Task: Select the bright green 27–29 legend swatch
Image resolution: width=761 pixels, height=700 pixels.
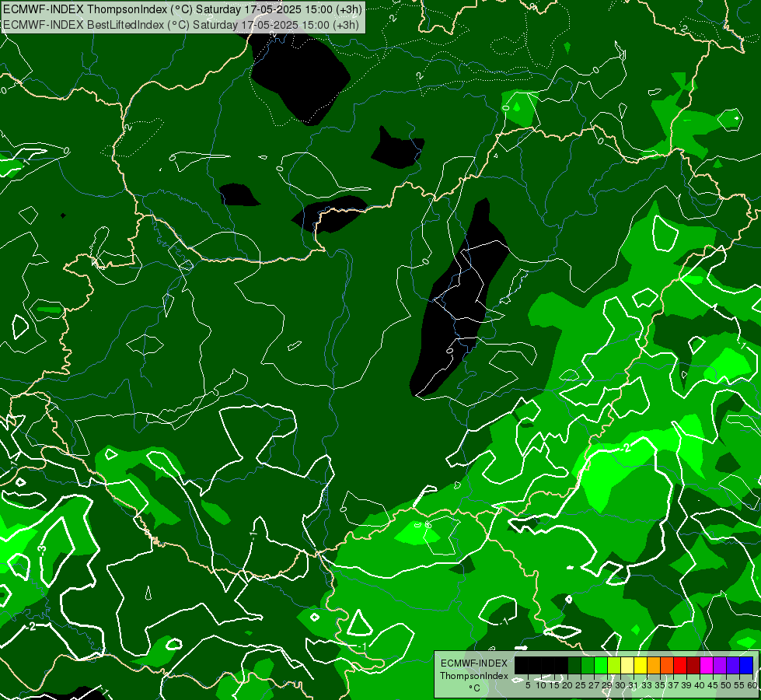Action: point(600,665)
